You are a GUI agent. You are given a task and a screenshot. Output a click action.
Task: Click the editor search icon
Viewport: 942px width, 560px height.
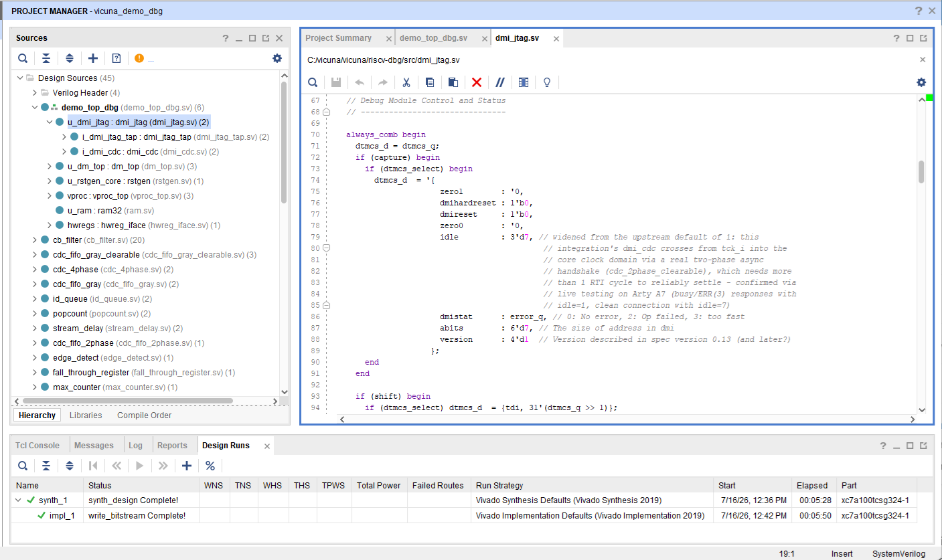(x=313, y=82)
